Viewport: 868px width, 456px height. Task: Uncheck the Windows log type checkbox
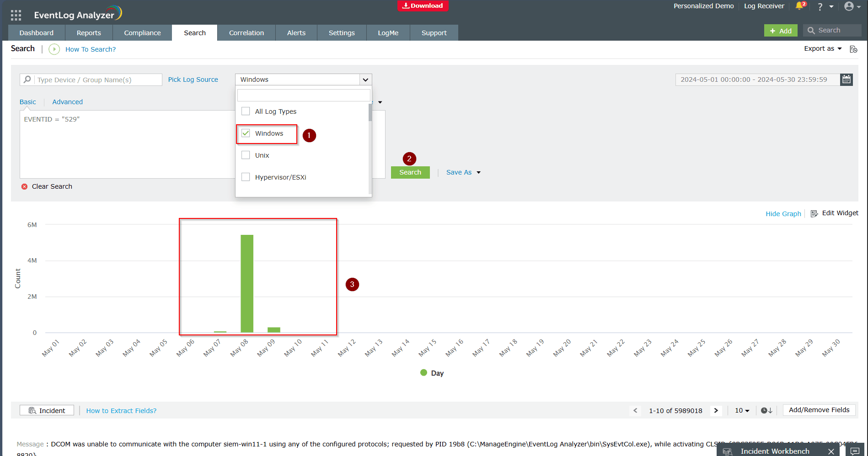tap(246, 133)
